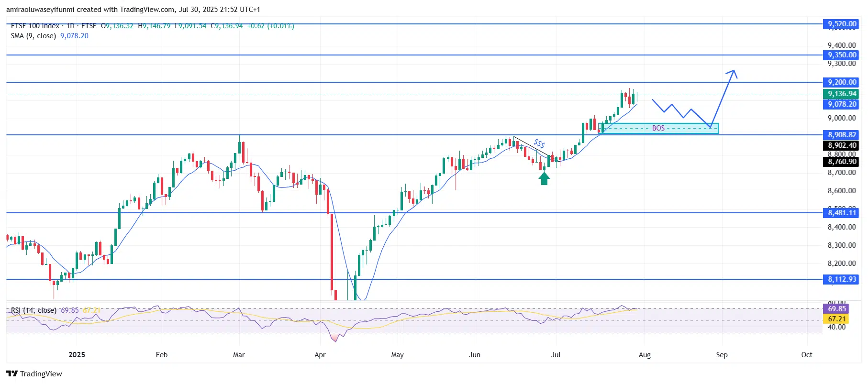Click the 40.00 RSI axis tick

(x=837, y=327)
